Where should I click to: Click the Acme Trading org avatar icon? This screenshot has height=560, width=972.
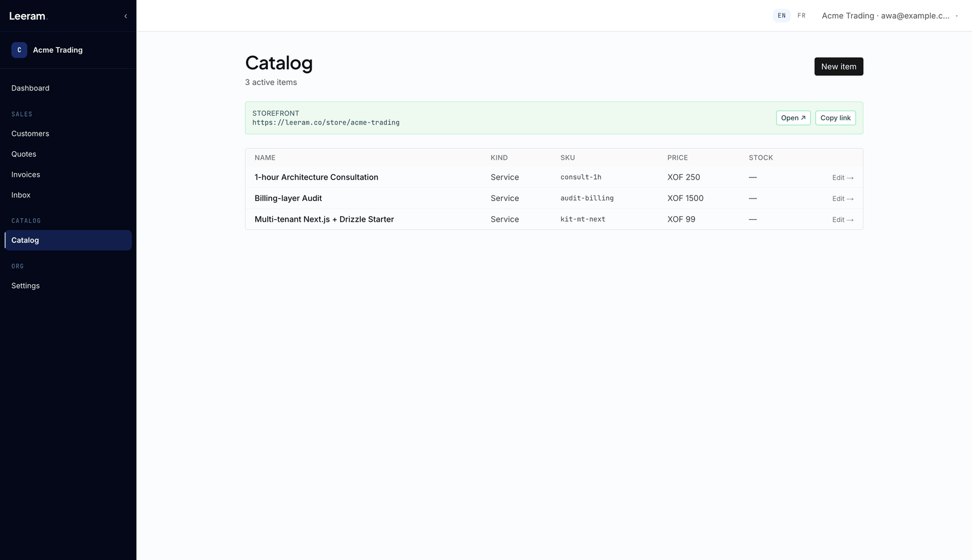pyautogui.click(x=19, y=50)
